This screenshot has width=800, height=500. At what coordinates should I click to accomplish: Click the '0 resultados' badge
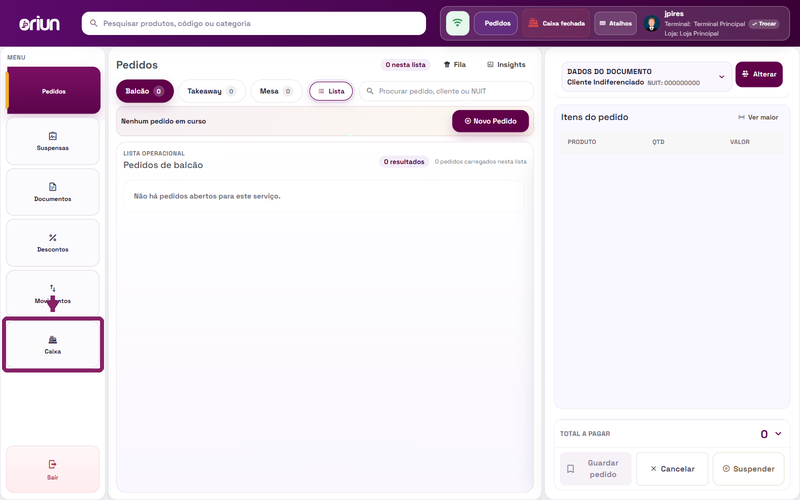(x=404, y=162)
